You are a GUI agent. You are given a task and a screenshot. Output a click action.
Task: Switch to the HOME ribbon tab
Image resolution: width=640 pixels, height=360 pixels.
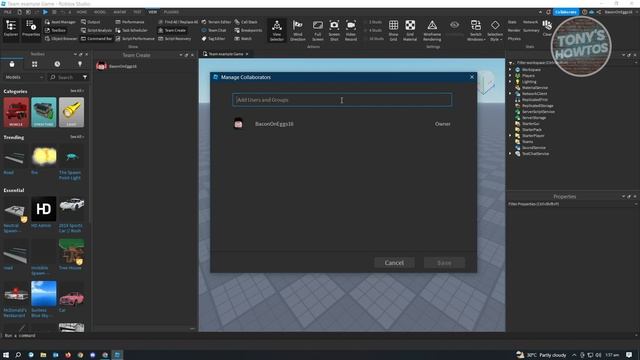click(x=82, y=12)
